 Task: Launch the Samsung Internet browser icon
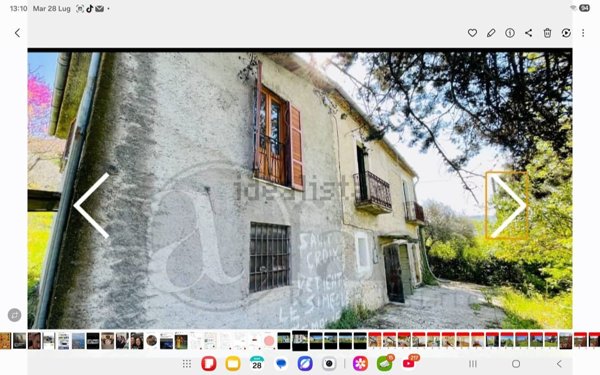click(305, 364)
